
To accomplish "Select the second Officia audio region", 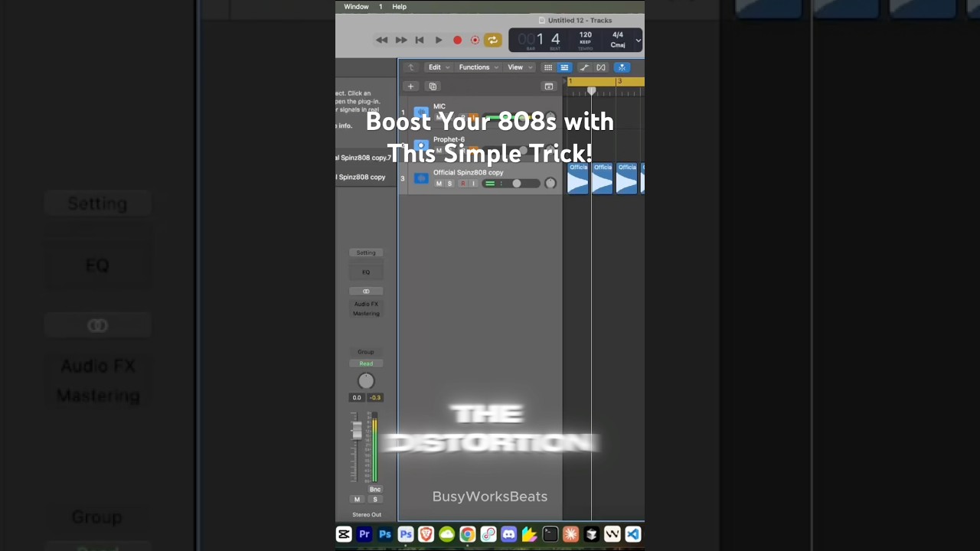I will [603, 178].
